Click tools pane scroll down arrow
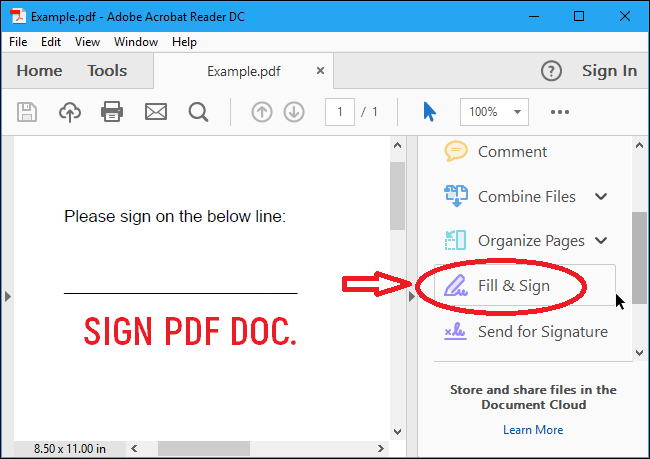The height and width of the screenshot is (459, 650). (640, 353)
